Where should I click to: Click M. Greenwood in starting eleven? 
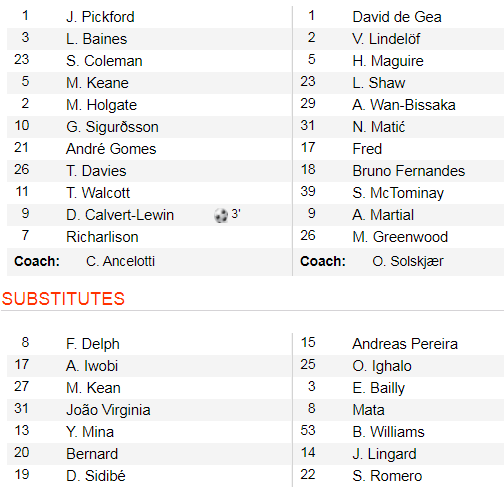(400, 237)
